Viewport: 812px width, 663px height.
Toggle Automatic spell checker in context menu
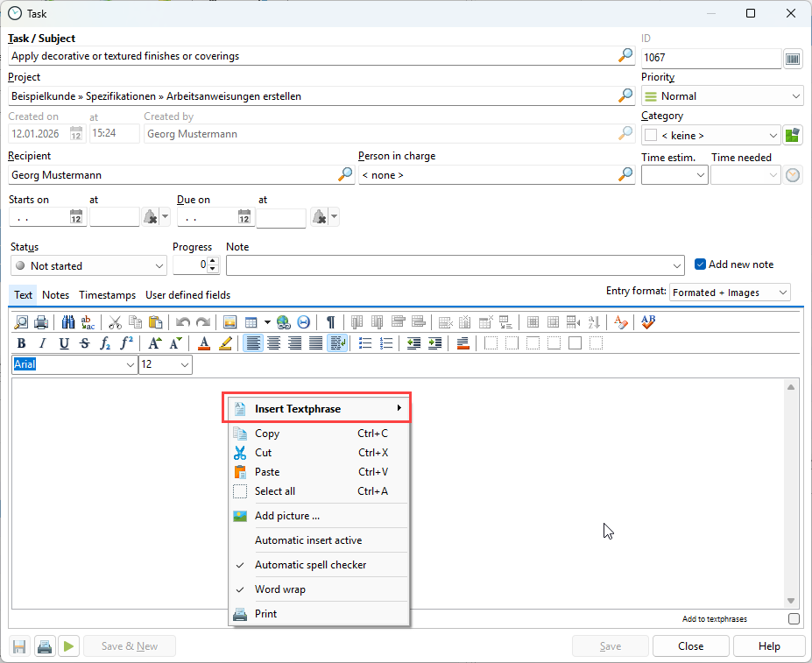[310, 565]
